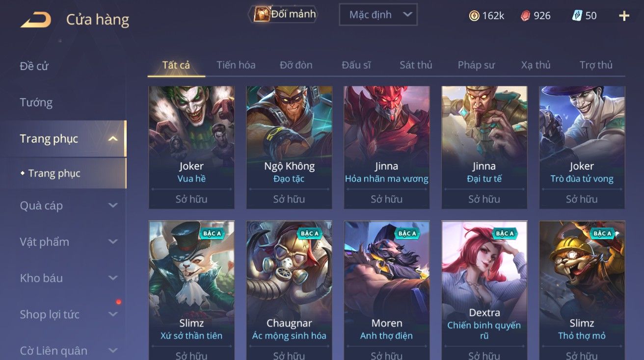
Task: Switch to the Sát thủ tab
Action: (x=416, y=65)
